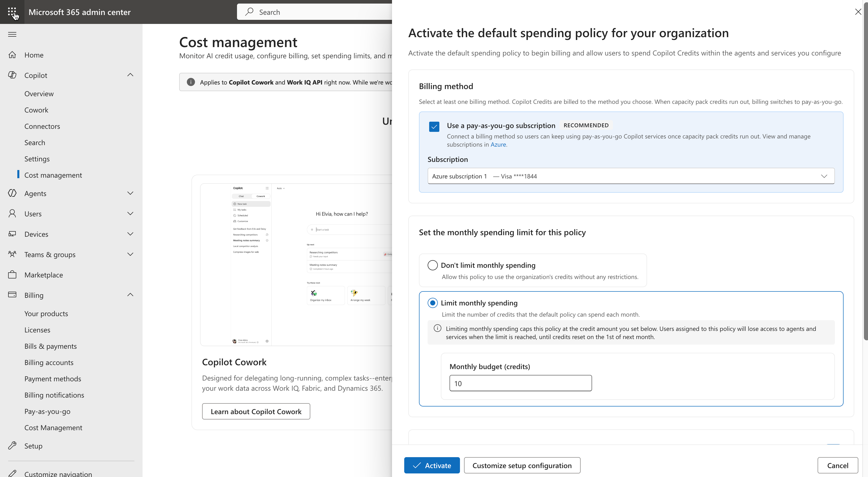This screenshot has width=868, height=477.
Task: Click the Marketplace bag icon
Action: click(12, 275)
